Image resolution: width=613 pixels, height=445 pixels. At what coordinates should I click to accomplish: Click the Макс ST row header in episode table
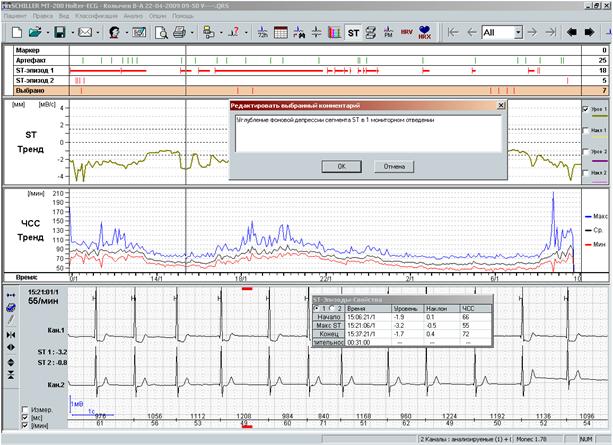click(328, 325)
